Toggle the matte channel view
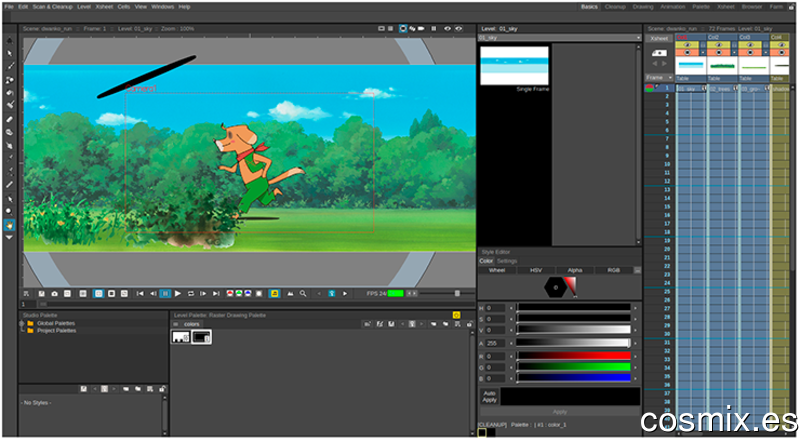The height and width of the screenshot is (441, 800). point(259,293)
